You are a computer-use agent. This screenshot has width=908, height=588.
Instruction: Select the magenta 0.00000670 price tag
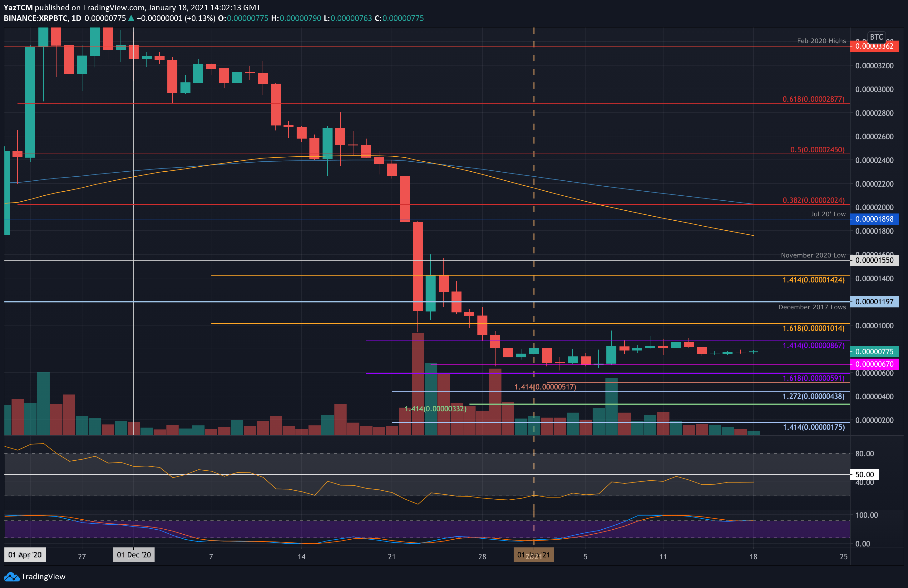[x=874, y=364]
